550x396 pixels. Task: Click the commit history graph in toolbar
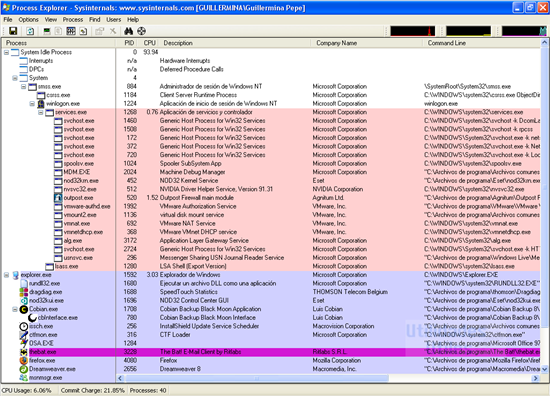[x=468, y=31]
